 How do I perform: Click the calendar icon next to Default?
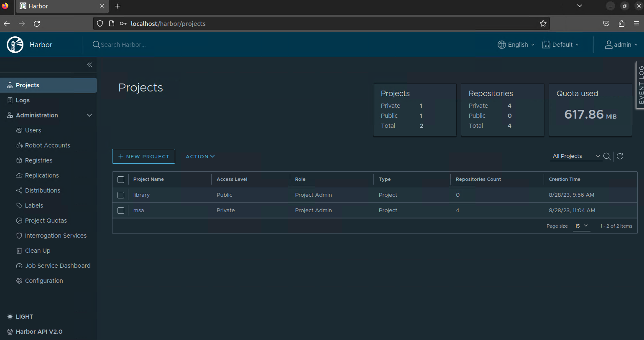[546, 45]
